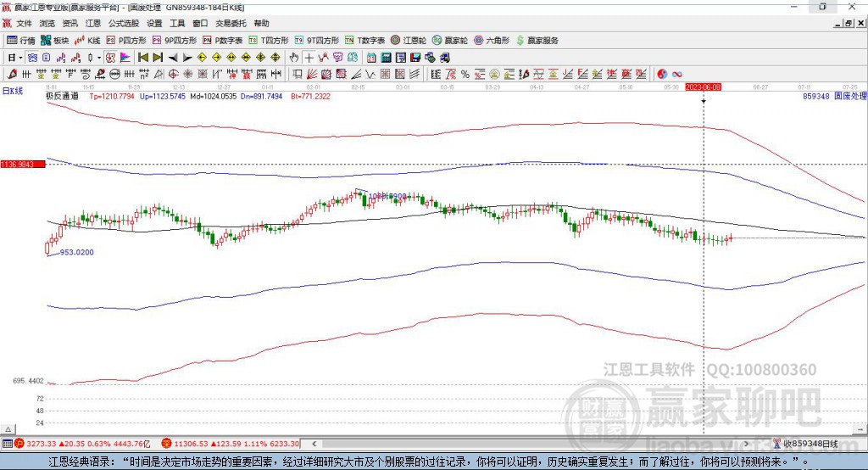Image resolution: width=868 pixels, height=470 pixels.
Task: Jump to last bar with green skip-forward icon
Action: (x=158, y=58)
